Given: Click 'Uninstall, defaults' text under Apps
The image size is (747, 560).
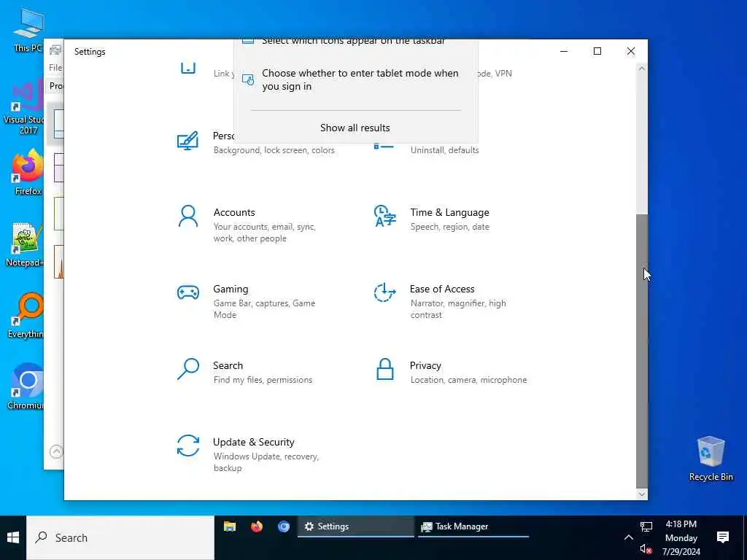Looking at the screenshot, I should [444, 150].
